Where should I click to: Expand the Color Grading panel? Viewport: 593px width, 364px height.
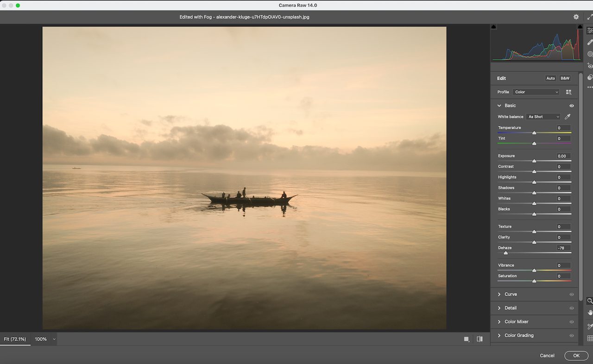499,335
